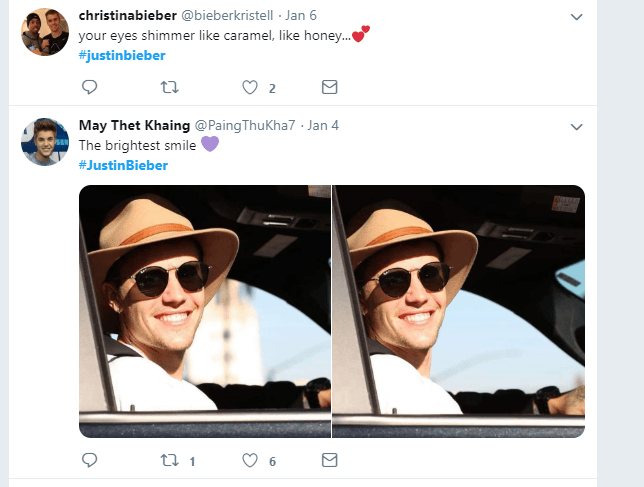
Task: Visit May Thet Khaing's profile name
Action: [x=133, y=126]
